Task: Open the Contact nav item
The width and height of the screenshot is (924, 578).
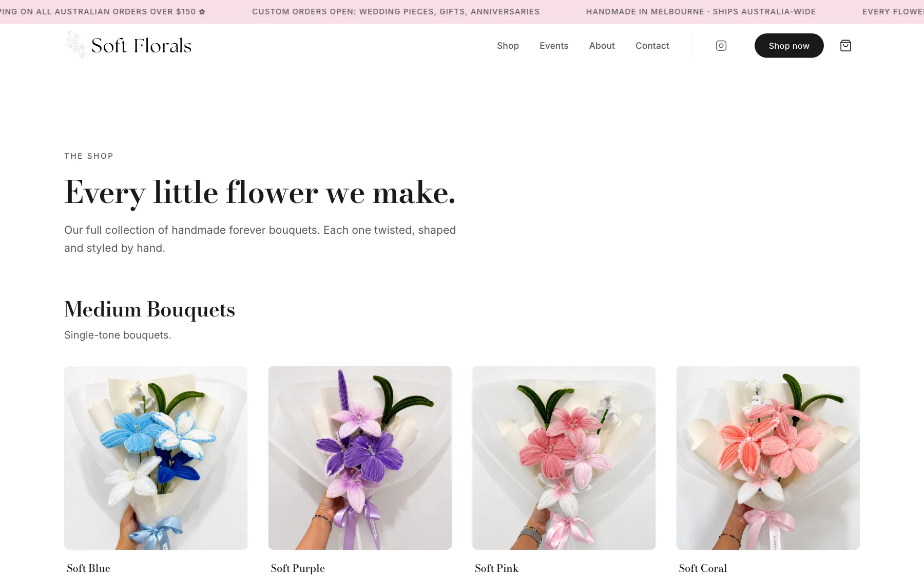Action: tap(652, 46)
